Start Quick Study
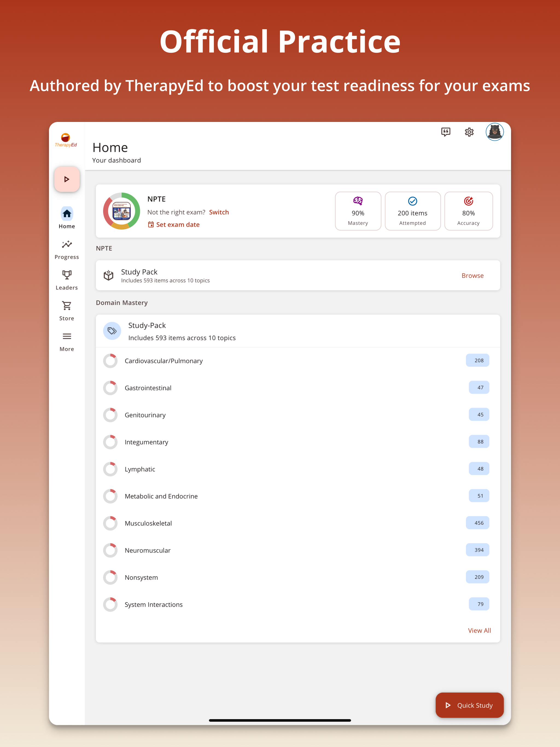This screenshot has height=747, width=560. 469,705
